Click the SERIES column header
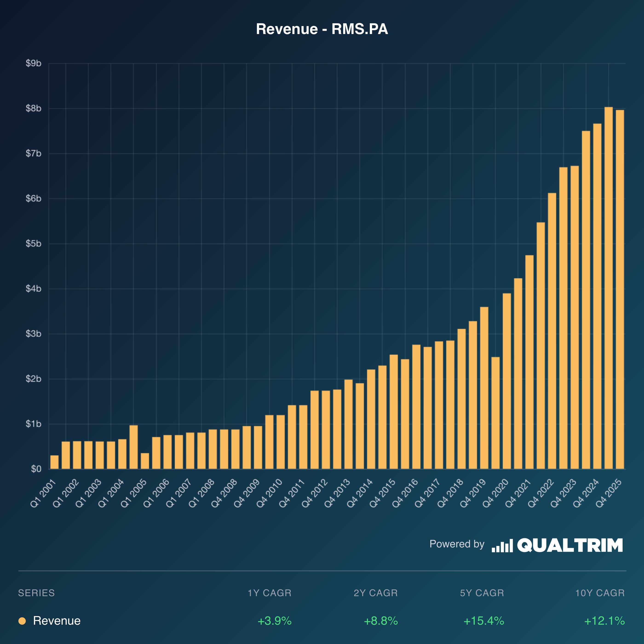Screen dimensions: 644x644 (x=36, y=593)
